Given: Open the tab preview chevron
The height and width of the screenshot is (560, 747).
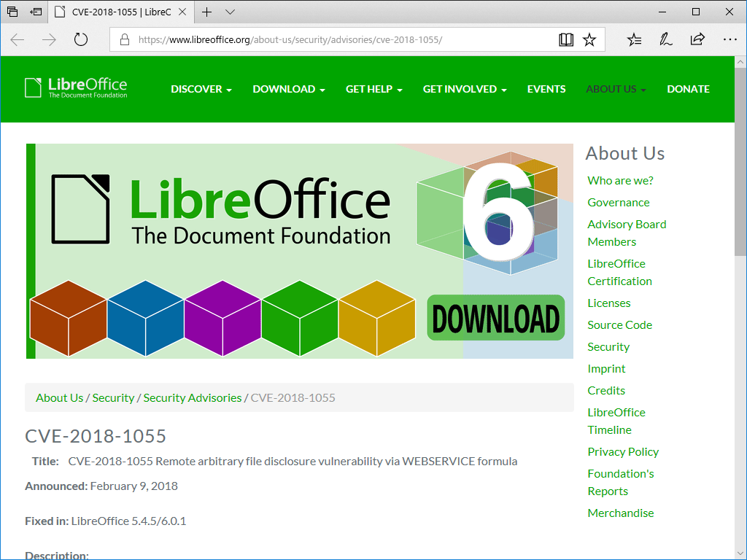Looking at the screenshot, I should [230, 12].
